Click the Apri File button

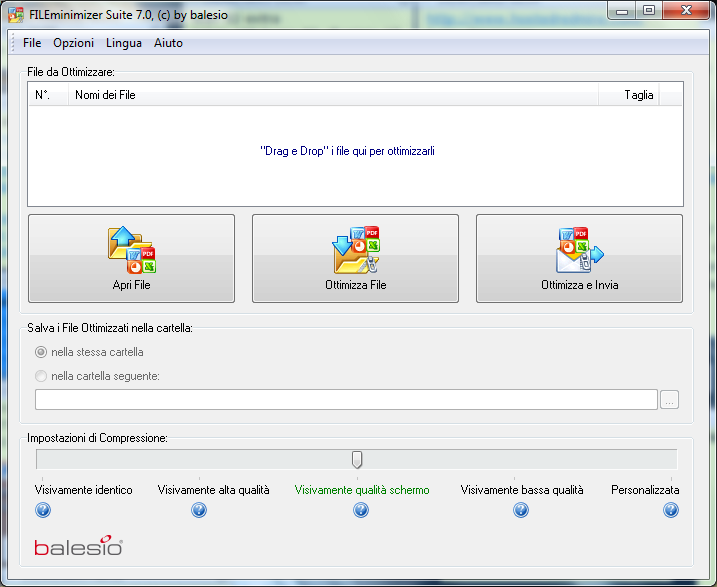(x=131, y=258)
